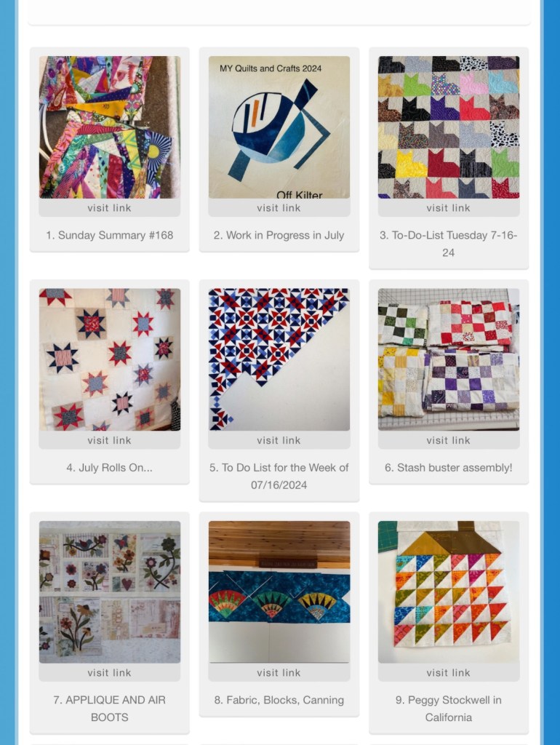Open '7. APPLIQUE AND AIR BOOTS' title

(109, 709)
